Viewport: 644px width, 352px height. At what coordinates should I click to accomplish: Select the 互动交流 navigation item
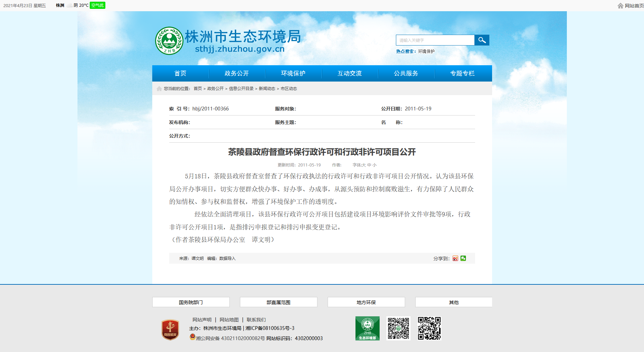350,73
